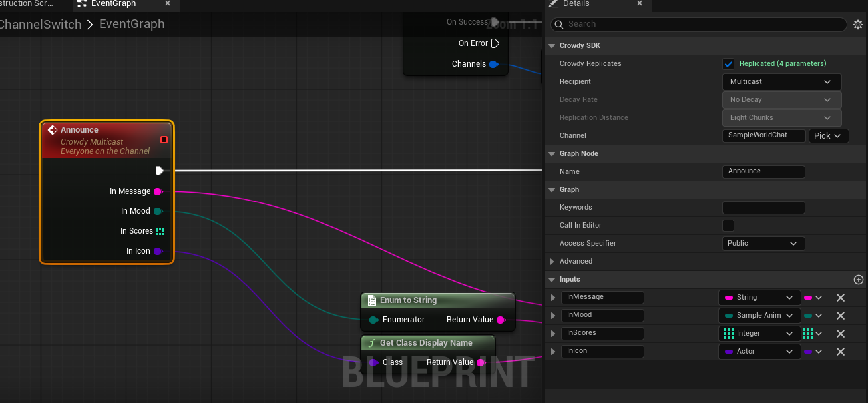Collapse the Inputs section
The width and height of the screenshot is (868, 403).
(552, 280)
